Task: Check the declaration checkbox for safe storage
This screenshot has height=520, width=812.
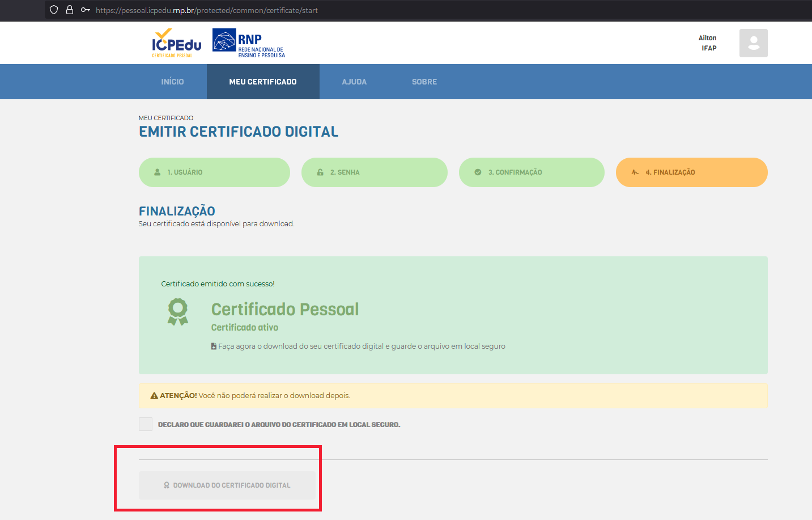Action: tap(146, 424)
